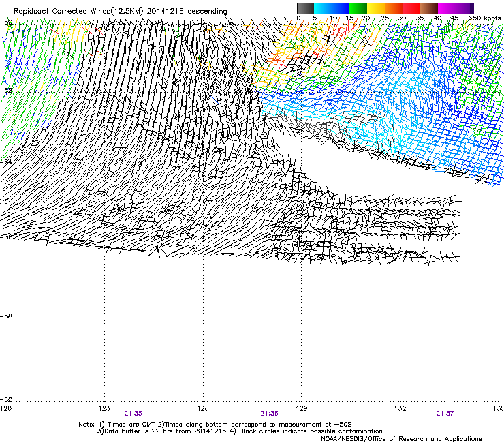Click the yellow 20-25 knots legend swatch
This screenshot has width=504, height=443.
pos(376,8)
